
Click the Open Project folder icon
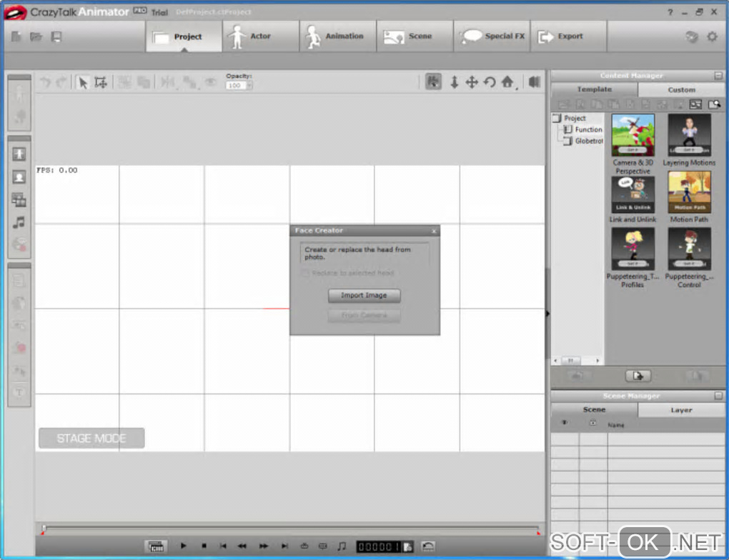click(36, 36)
